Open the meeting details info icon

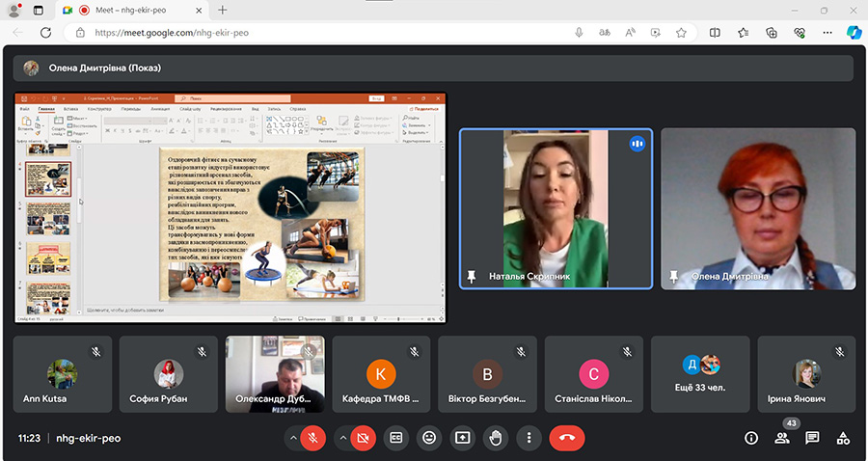(x=751, y=438)
